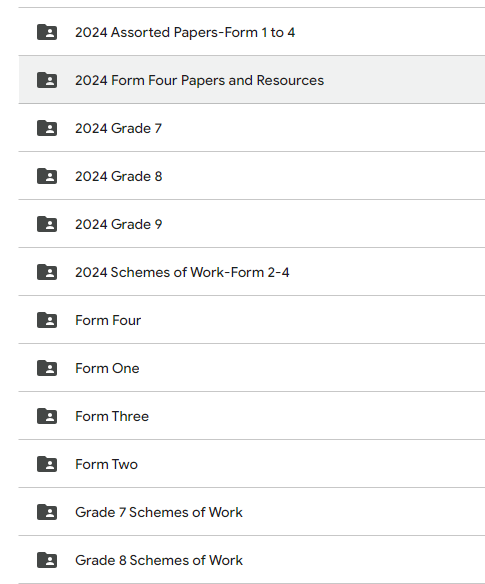Select the 2024 Grade 8 folder name
485x584 pixels.
(119, 177)
